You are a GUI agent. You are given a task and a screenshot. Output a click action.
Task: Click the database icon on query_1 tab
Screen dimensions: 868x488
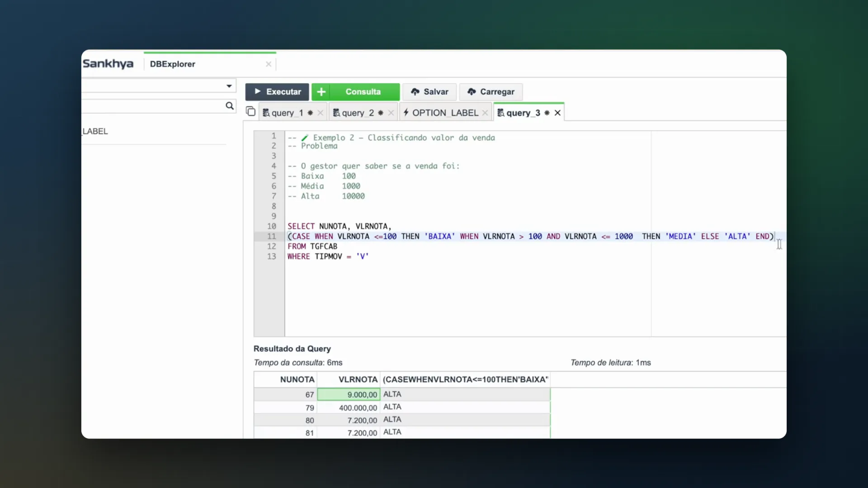tap(266, 113)
